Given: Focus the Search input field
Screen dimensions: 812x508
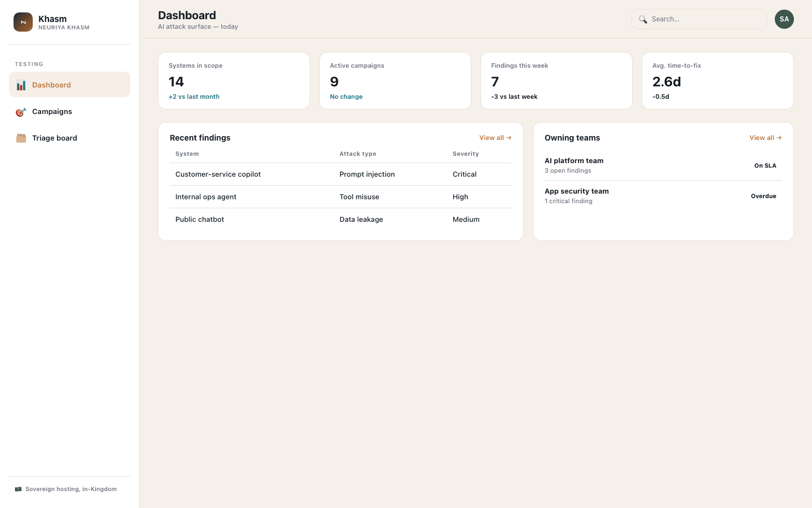Looking at the screenshot, I should (x=699, y=19).
